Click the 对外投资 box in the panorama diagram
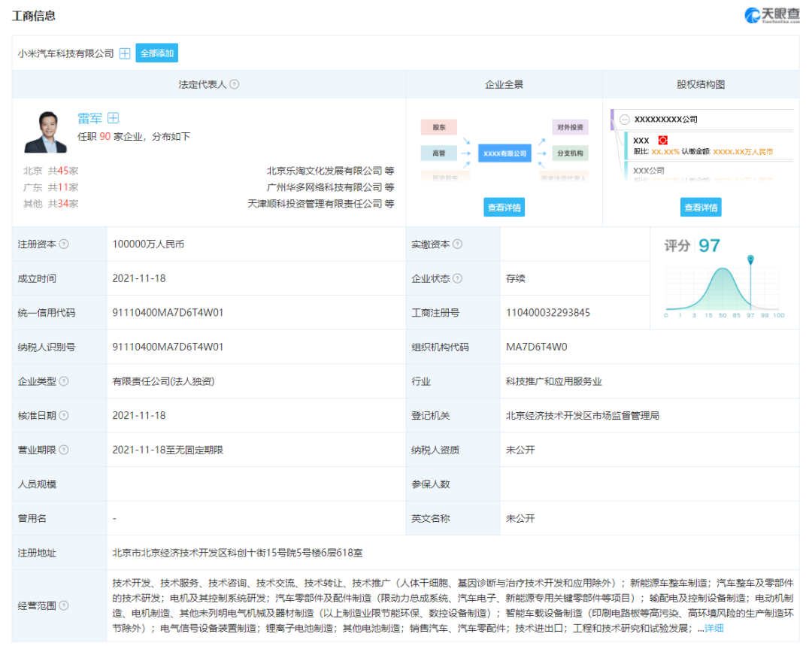The width and height of the screenshot is (812, 646). point(570,127)
